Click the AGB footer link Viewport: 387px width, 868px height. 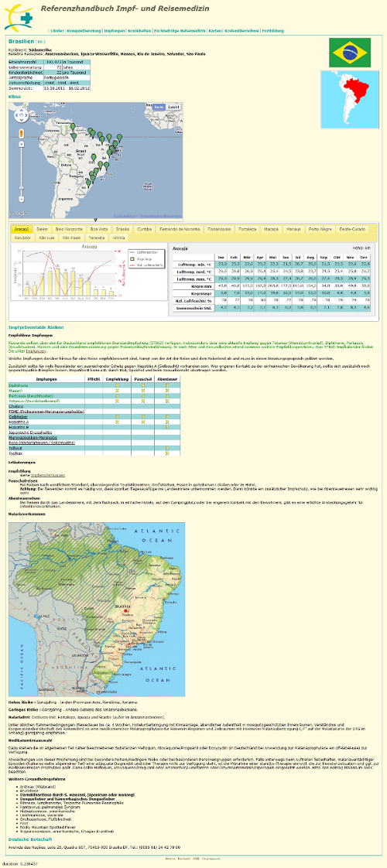coord(195,857)
